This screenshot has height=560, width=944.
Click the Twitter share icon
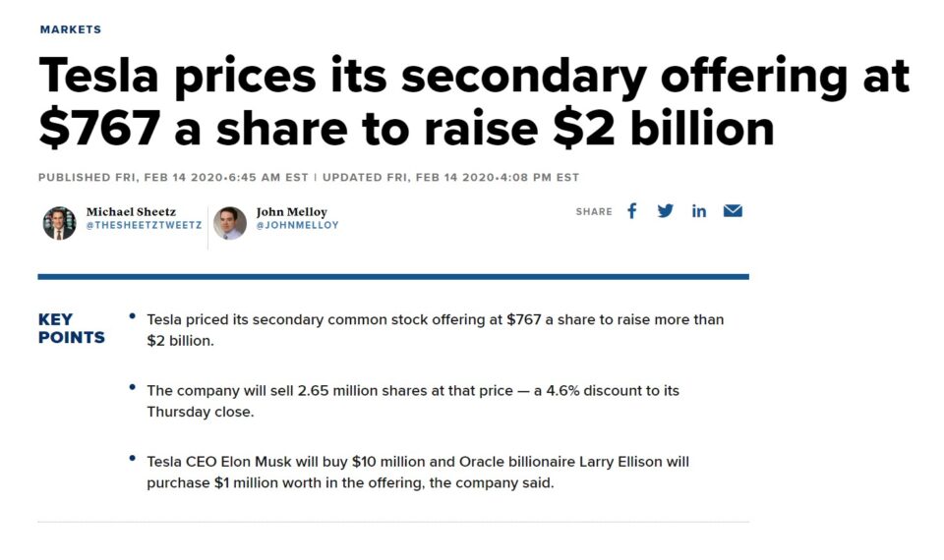point(666,211)
